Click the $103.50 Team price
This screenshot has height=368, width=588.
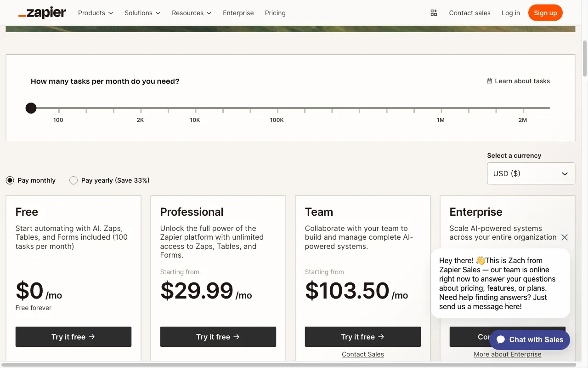point(347,291)
